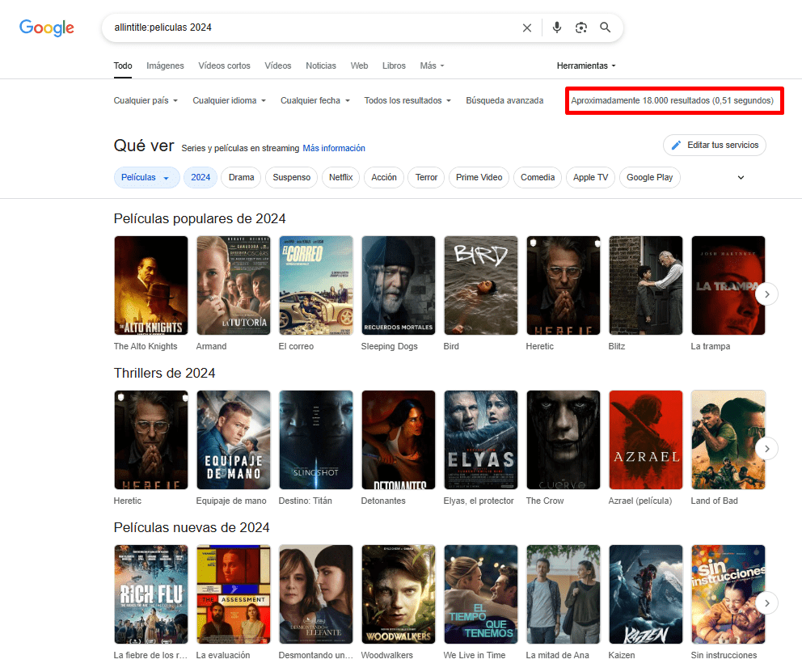Open the Elyas, el protector poster
This screenshot has height=672, width=802.
tap(481, 440)
